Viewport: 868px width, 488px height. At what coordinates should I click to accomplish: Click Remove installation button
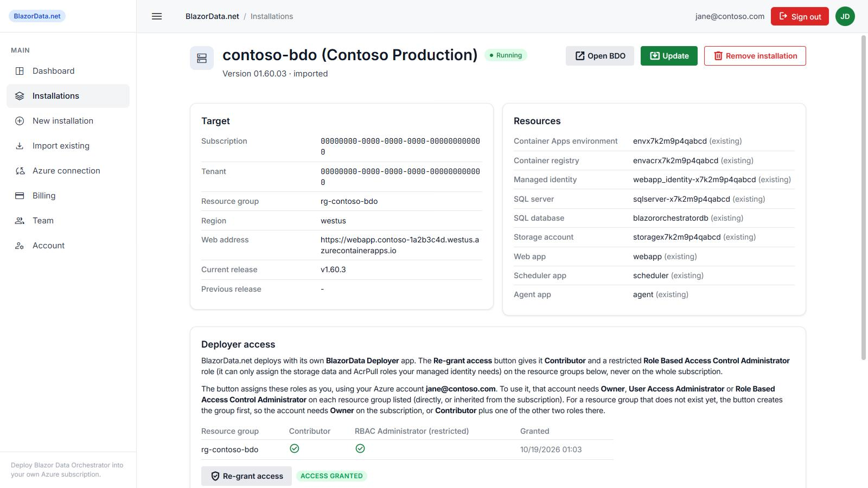(x=755, y=56)
